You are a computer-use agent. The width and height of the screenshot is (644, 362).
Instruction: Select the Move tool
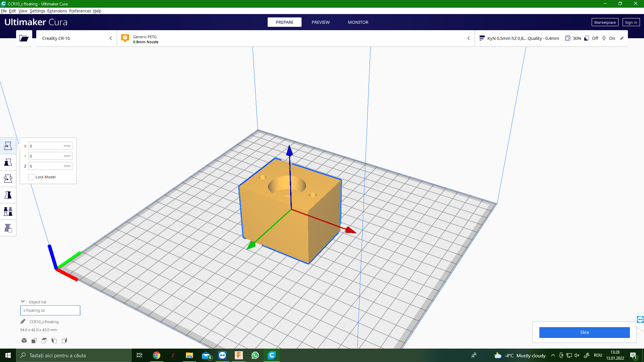coord(8,146)
